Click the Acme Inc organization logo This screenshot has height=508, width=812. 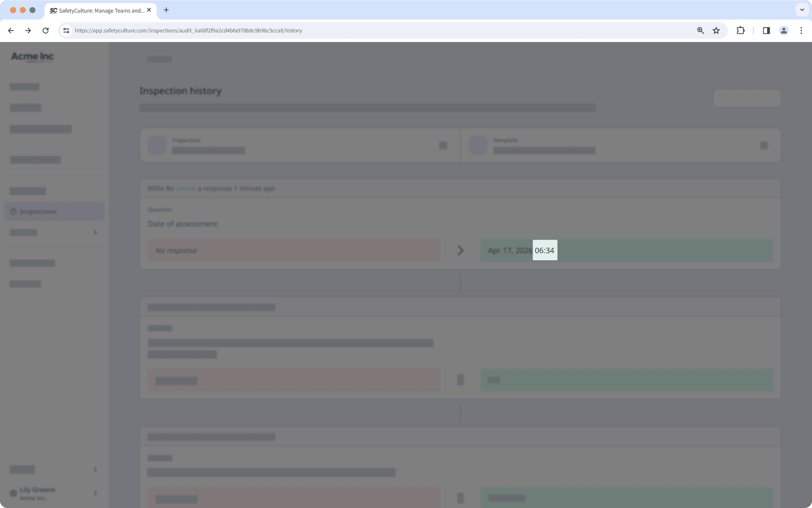(32, 57)
